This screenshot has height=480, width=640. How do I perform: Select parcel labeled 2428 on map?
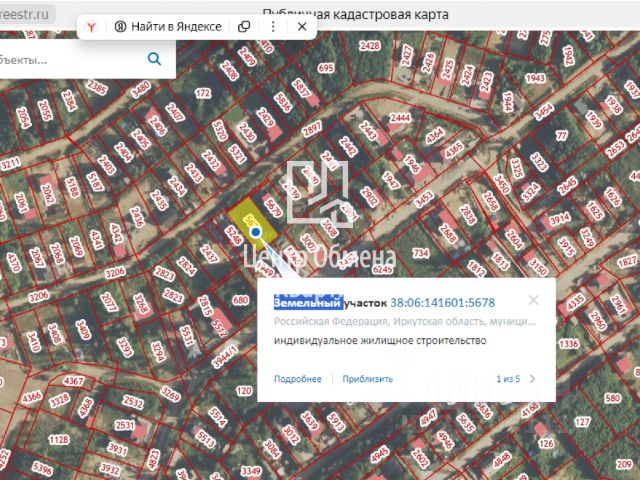(x=370, y=46)
